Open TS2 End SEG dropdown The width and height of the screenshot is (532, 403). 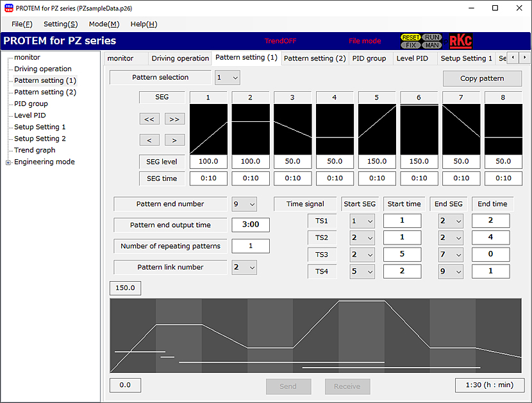click(451, 238)
